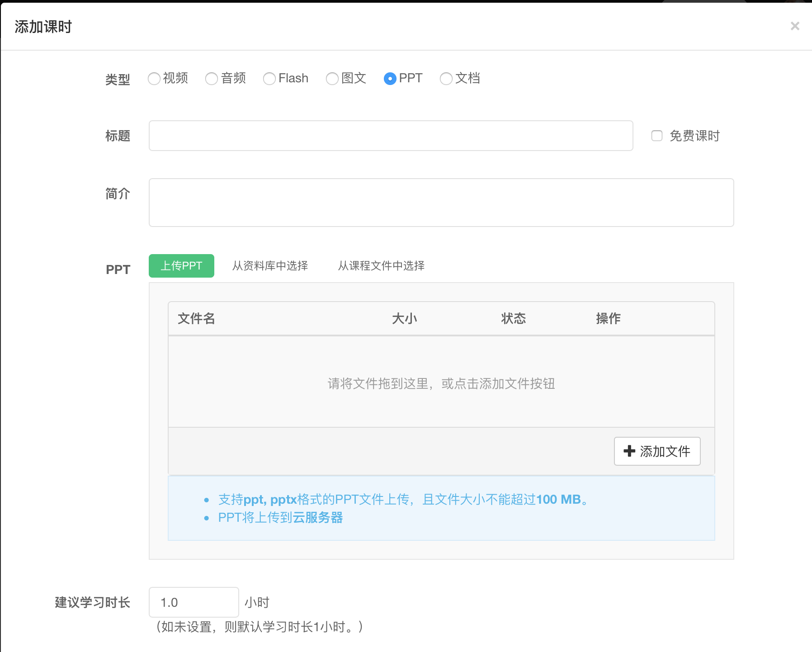Click the plus icon on 添加文件
This screenshot has height=652, width=812.
click(629, 451)
